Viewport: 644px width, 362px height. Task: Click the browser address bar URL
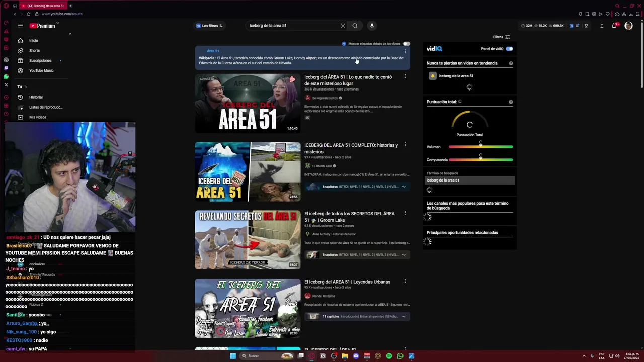(62, 14)
